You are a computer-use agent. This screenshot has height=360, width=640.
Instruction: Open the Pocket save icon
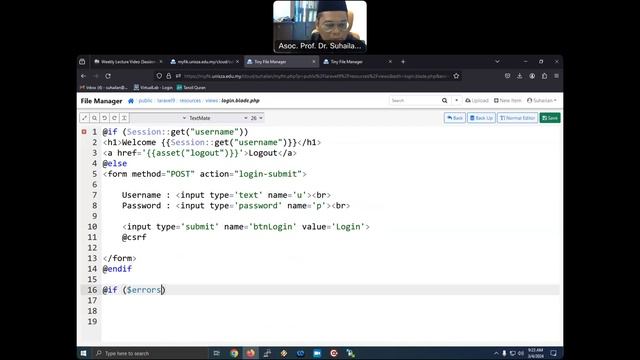pyautogui.click(x=507, y=76)
